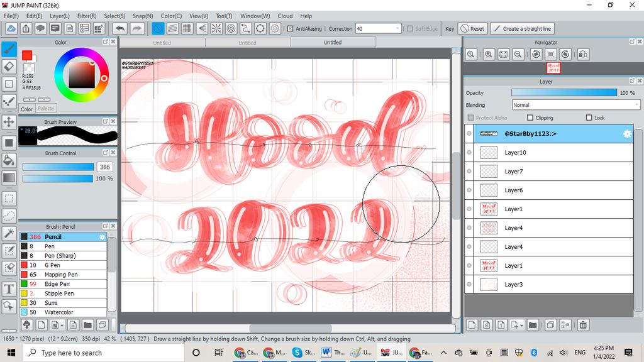
Task: Select the Edge Pen brush
Action: click(64, 284)
